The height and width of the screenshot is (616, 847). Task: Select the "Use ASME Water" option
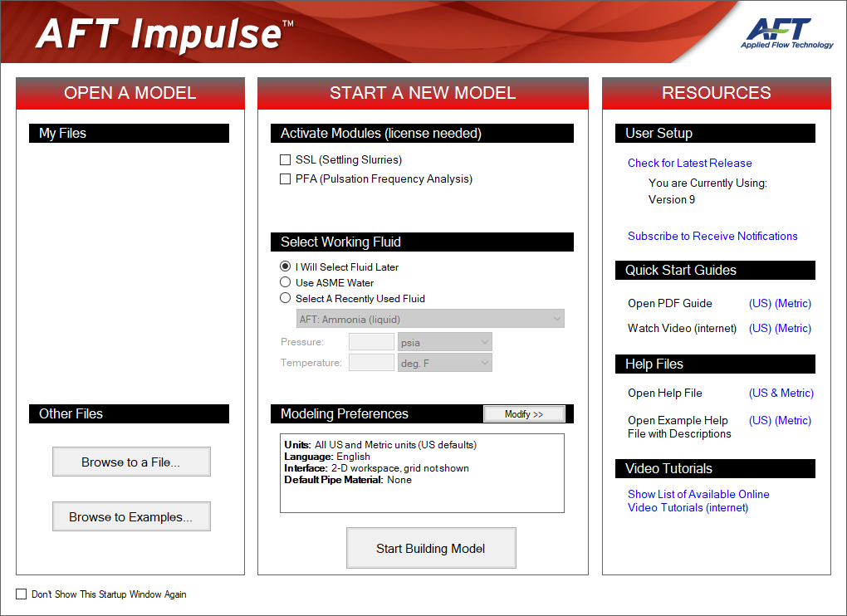285,282
